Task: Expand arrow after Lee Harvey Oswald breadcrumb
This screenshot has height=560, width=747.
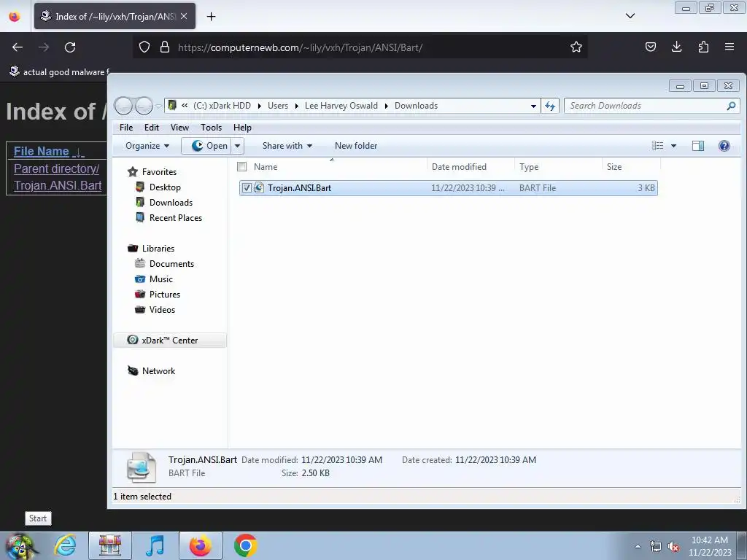Action: tap(387, 106)
